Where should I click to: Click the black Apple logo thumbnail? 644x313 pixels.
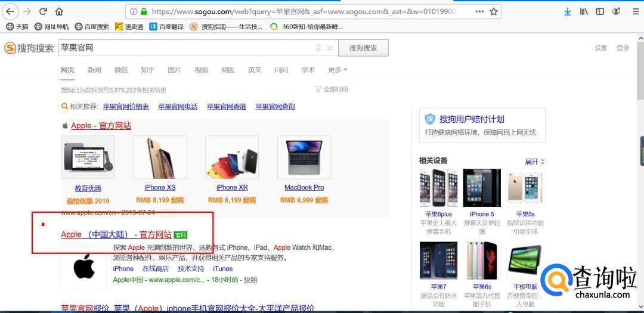(x=84, y=268)
